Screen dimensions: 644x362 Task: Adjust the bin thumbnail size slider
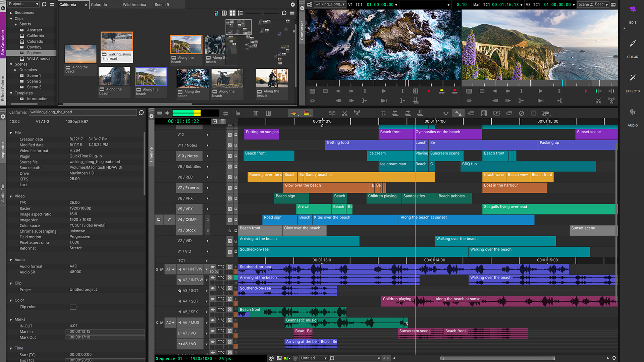pos(262,13)
